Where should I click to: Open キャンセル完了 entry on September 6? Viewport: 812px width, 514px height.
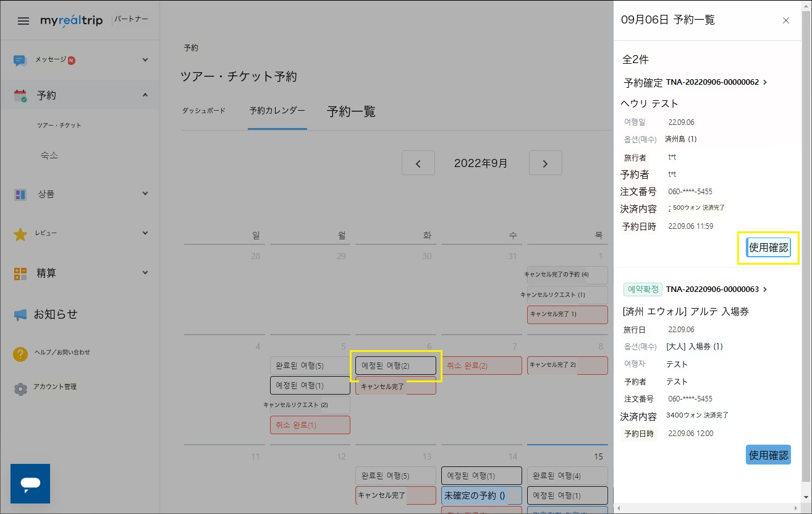[x=396, y=386]
